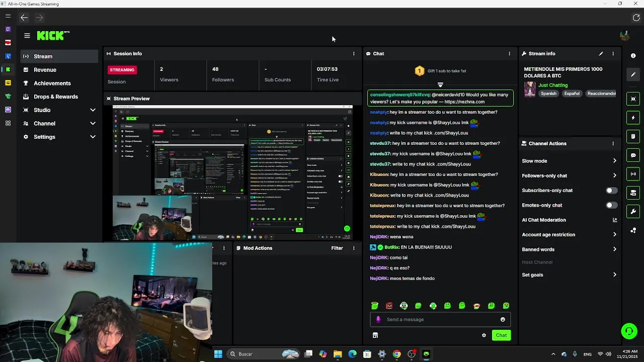
Task: Activate the purple microphone icon in the message box
Action: click(x=378, y=319)
